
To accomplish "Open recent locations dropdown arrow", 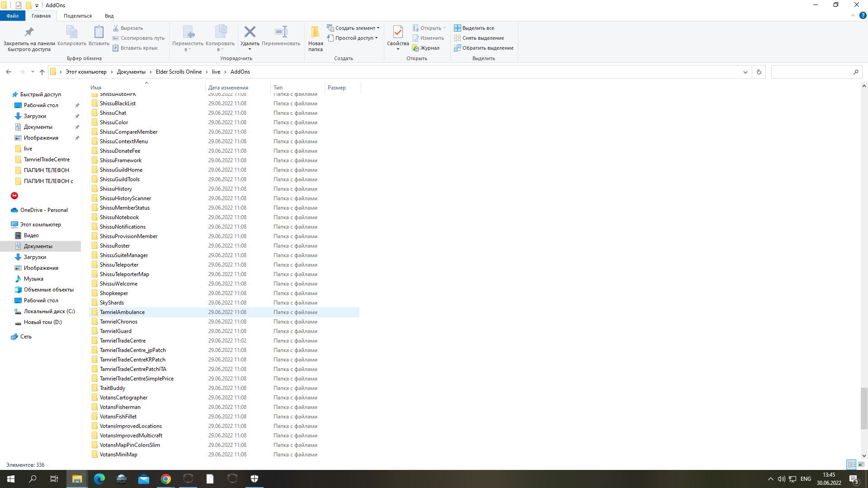I will coord(33,72).
